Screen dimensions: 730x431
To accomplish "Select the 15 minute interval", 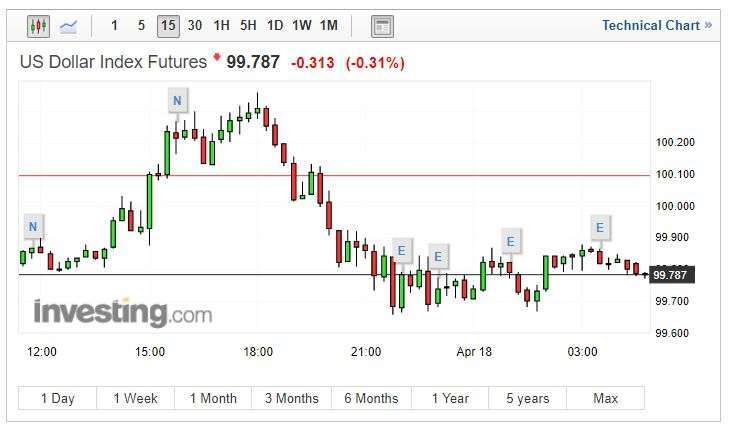I will [168, 26].
